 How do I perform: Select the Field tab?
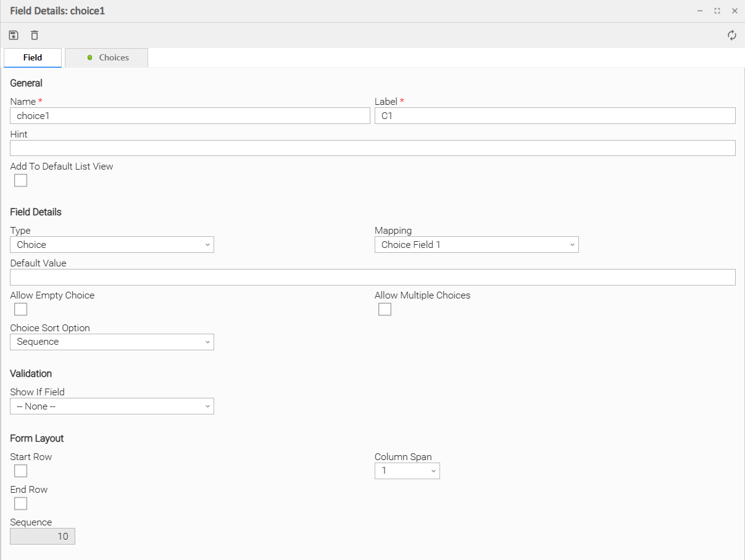click(x=33, y=57)
